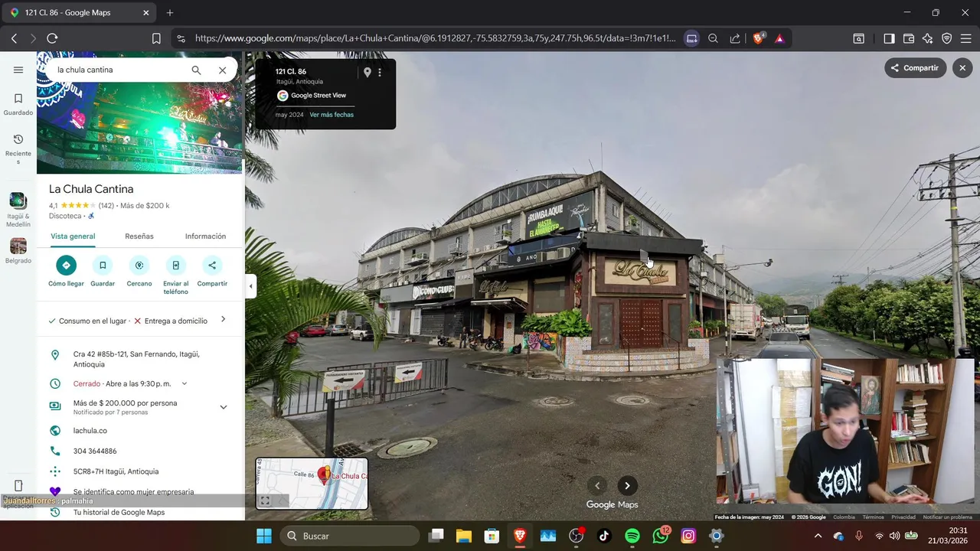Collapse the side panel with arrow
The height and width of the screenshot is (551, 980).
pos(250,286)
